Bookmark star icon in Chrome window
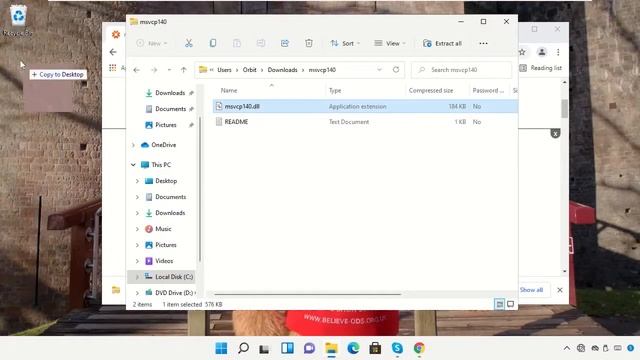This screenshot has width=640, height=360. pos(522,52)
